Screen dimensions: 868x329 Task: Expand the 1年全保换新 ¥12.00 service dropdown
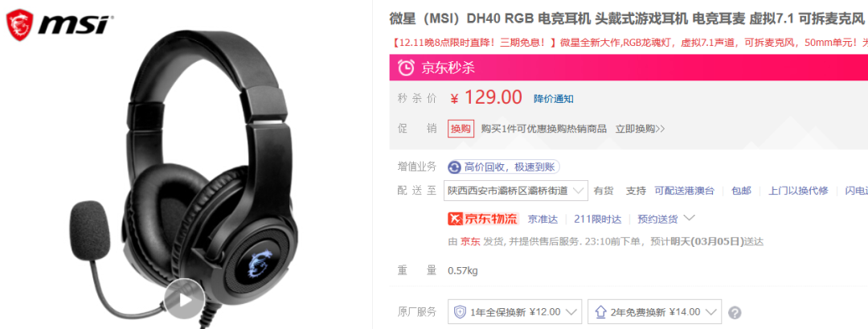(x=515, y=312)
